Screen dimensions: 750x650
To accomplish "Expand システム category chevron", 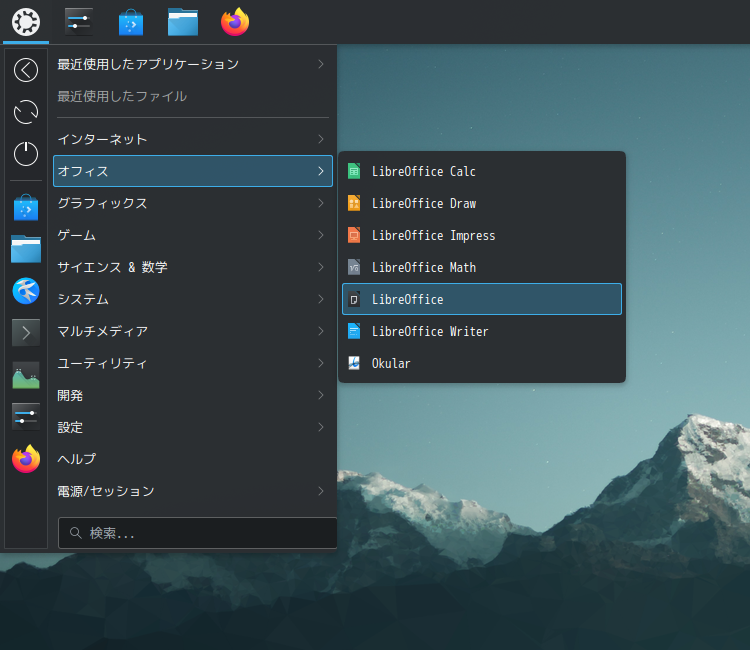I will click(321, 299).
